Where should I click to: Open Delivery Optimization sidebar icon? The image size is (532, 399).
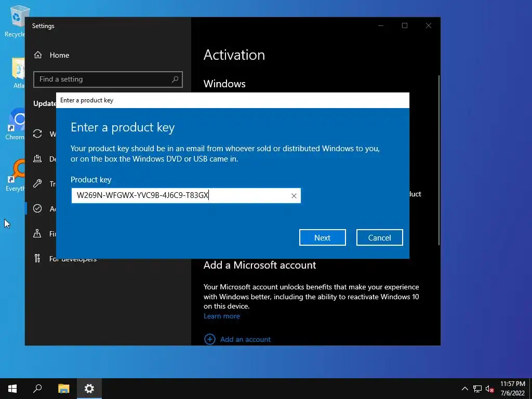coord(37,158)
